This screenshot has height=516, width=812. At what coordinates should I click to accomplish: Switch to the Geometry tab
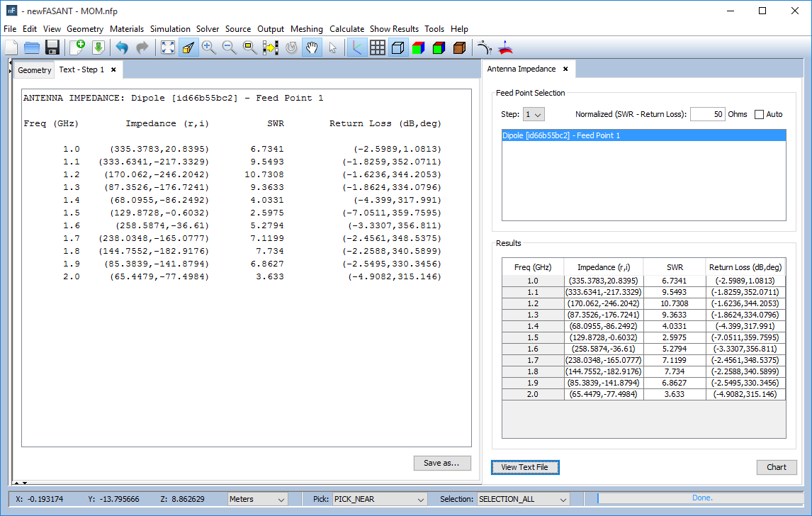click(x=34, y=70)
